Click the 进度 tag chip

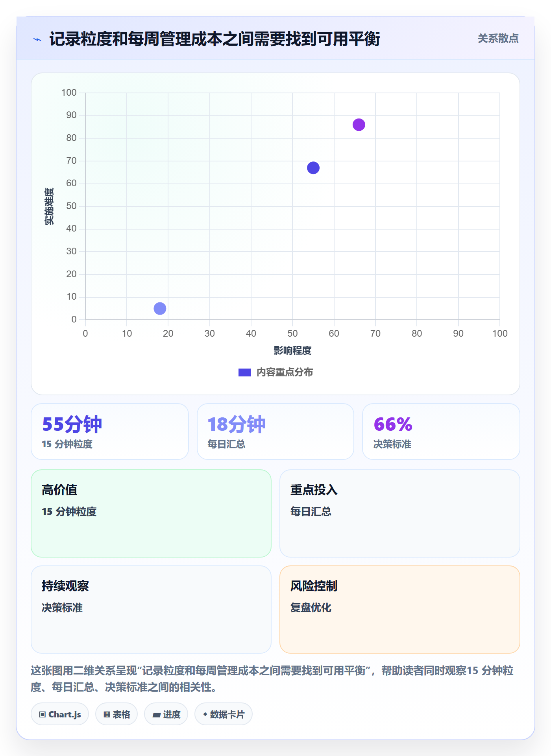coord(166,714)
